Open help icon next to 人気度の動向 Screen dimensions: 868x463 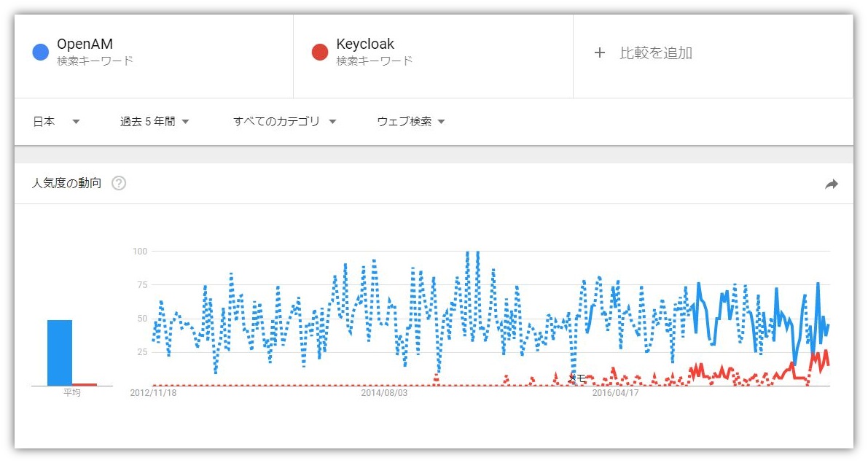coord(119,183)
